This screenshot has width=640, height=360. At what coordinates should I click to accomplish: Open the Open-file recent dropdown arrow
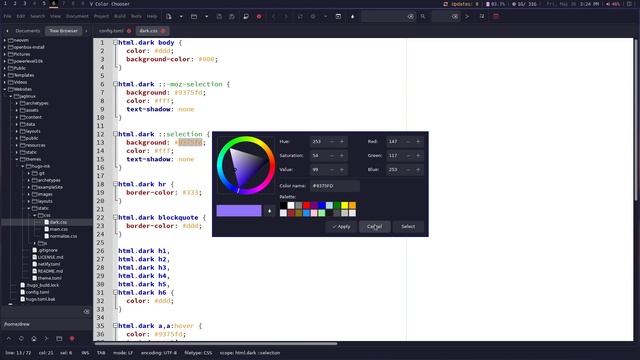tap(207, 17)
